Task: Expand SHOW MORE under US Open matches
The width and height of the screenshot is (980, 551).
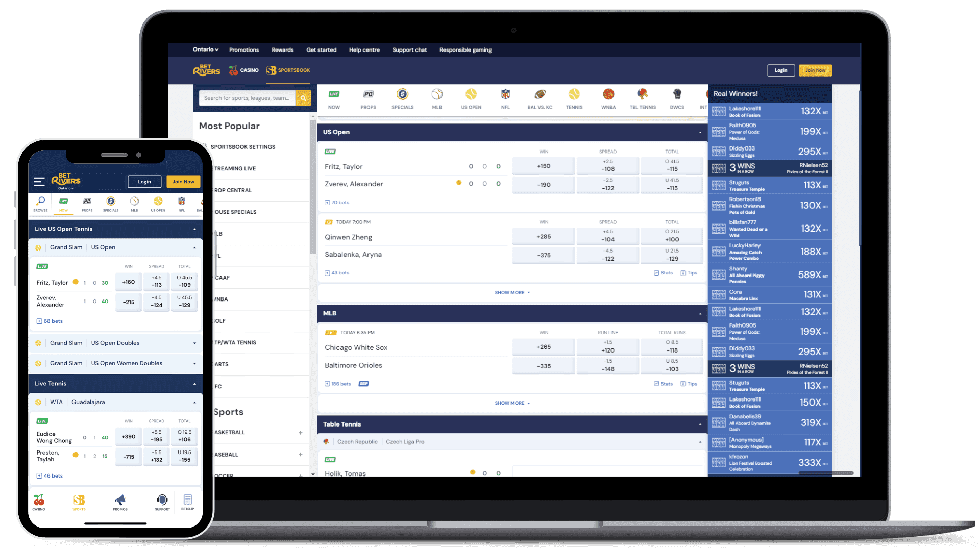Action: click(x=512, y=293)
